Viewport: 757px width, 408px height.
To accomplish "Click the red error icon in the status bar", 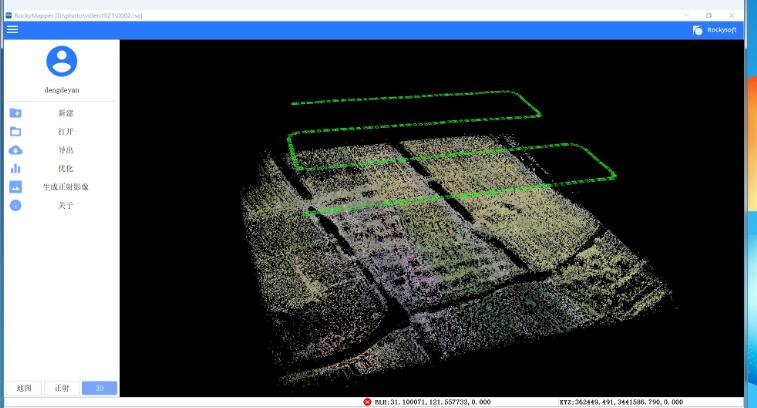I will tap(367, 402).
